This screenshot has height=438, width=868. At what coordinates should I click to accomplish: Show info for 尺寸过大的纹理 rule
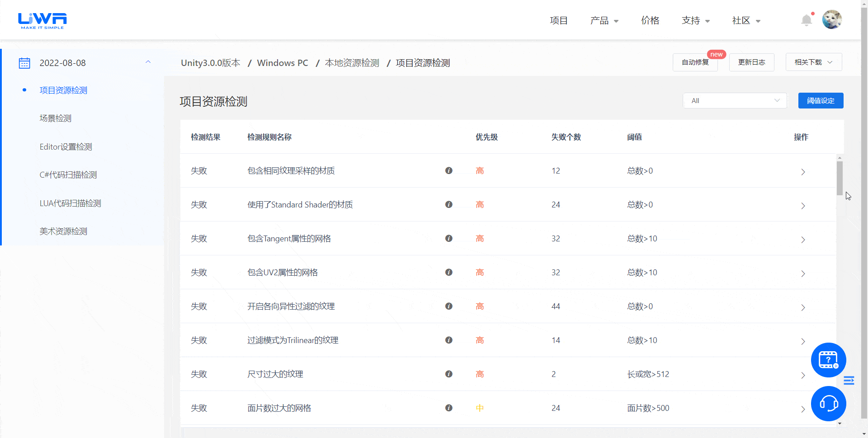(x=449, y=374)
